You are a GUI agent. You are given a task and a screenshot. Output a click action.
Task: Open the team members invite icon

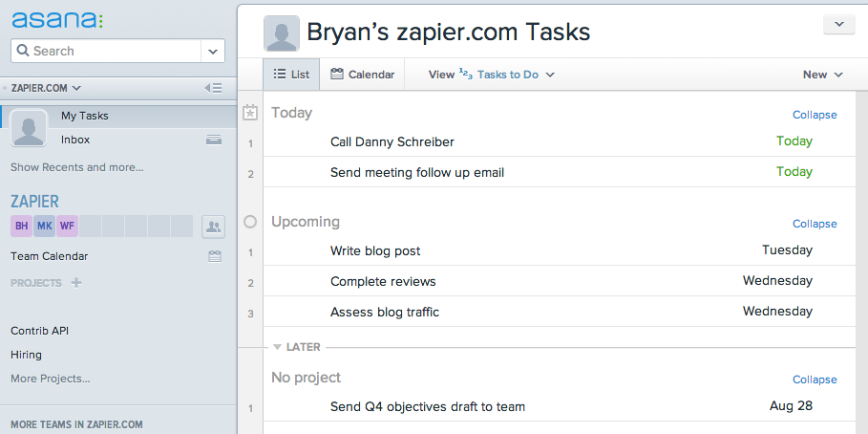213,227
